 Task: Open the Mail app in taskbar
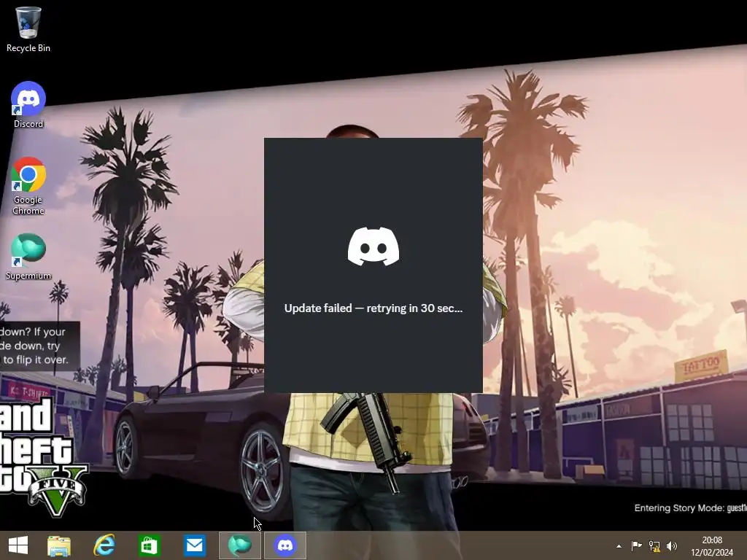click(x=194, y=545)
